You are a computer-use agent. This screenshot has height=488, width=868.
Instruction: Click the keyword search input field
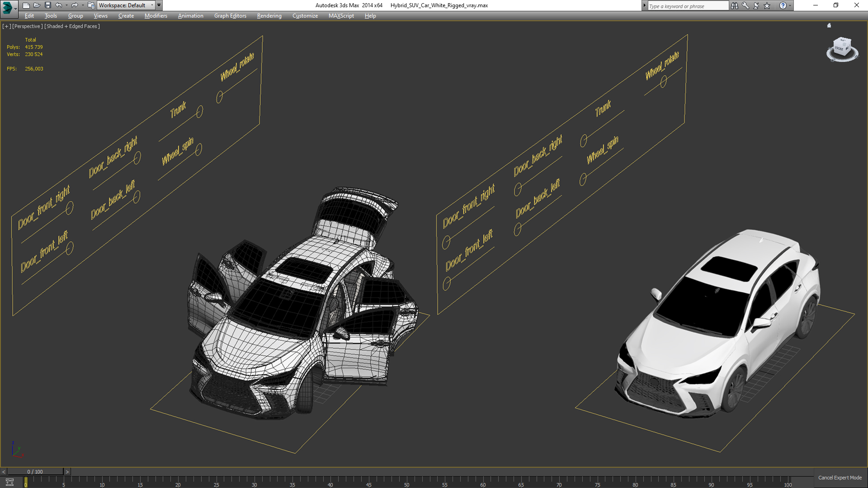coord(687,6)
